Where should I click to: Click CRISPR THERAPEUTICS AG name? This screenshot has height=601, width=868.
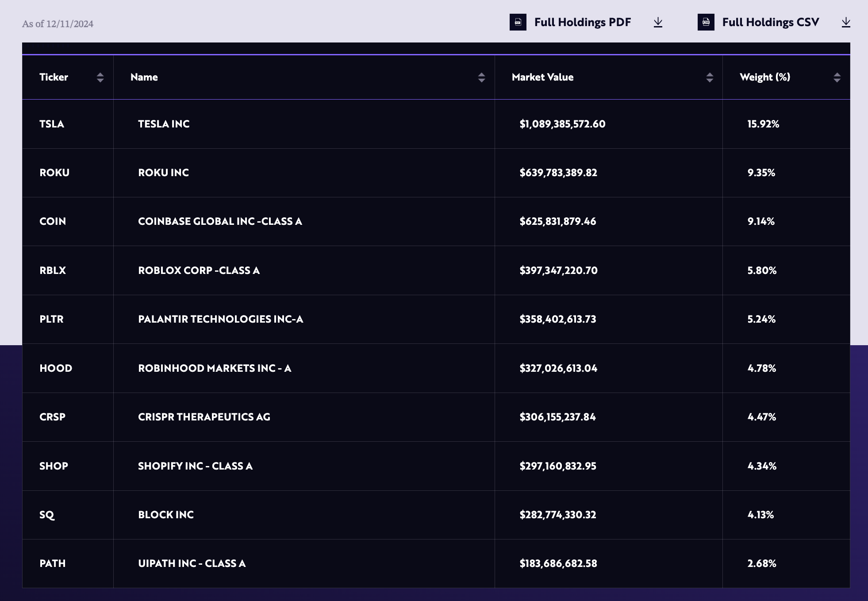(204, 417)
